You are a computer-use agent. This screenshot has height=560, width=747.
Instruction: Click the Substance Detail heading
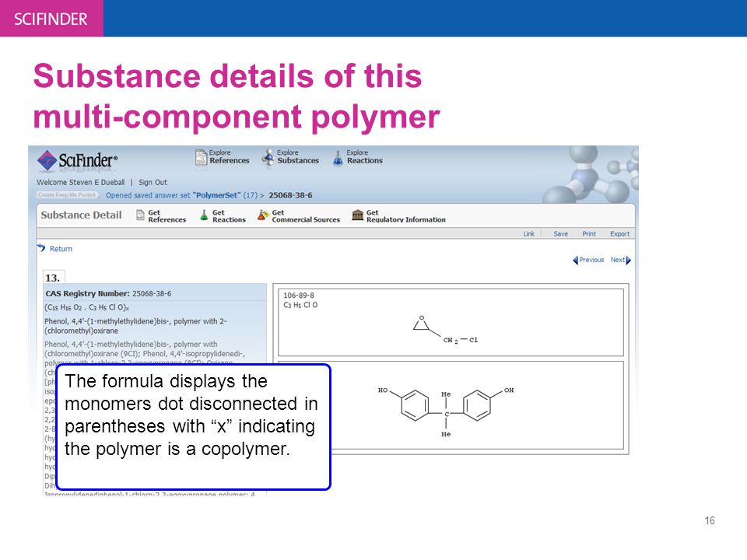(81, 215)
